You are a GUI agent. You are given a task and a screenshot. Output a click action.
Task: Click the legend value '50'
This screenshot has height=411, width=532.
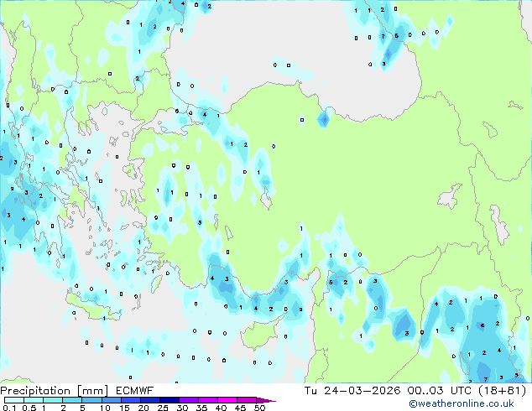coord(259,408)
